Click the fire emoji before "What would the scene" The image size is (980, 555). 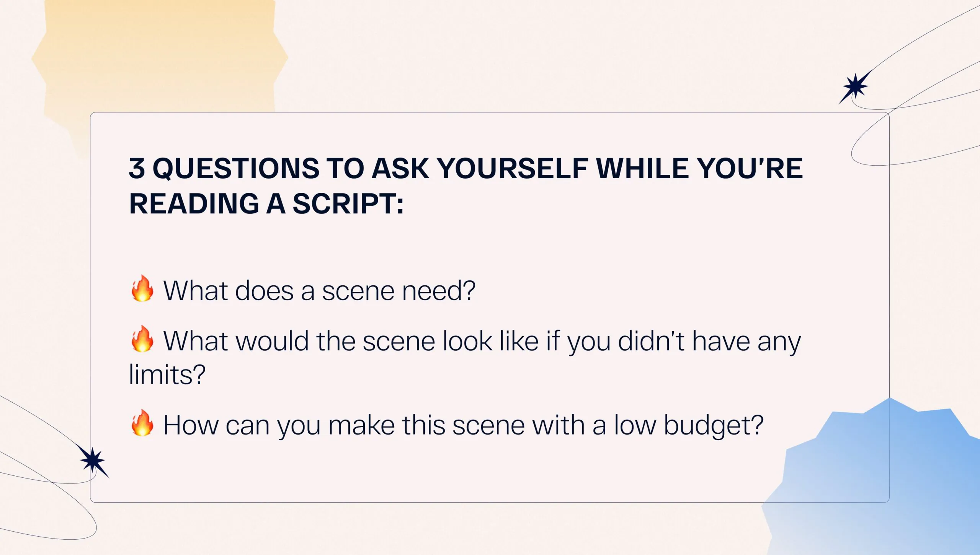142,339
